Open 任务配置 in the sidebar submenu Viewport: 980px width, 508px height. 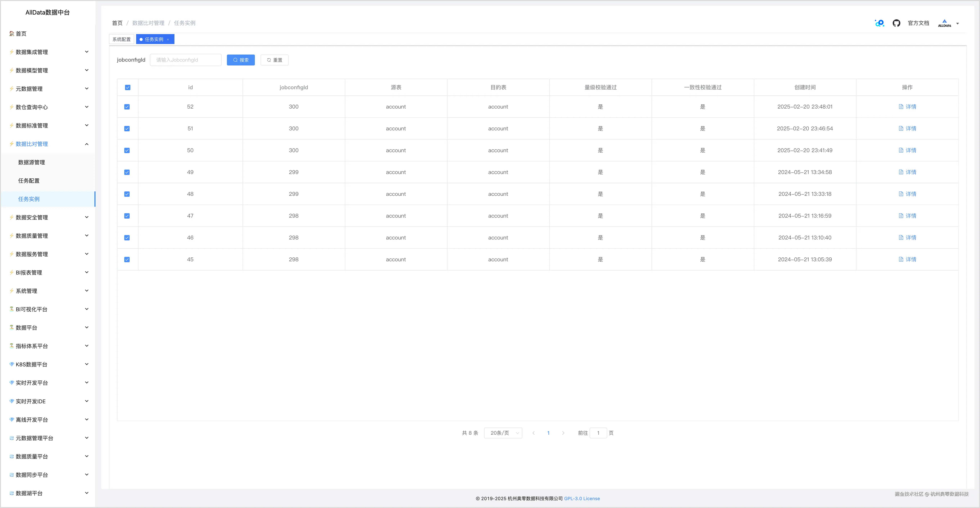[29, 181]
